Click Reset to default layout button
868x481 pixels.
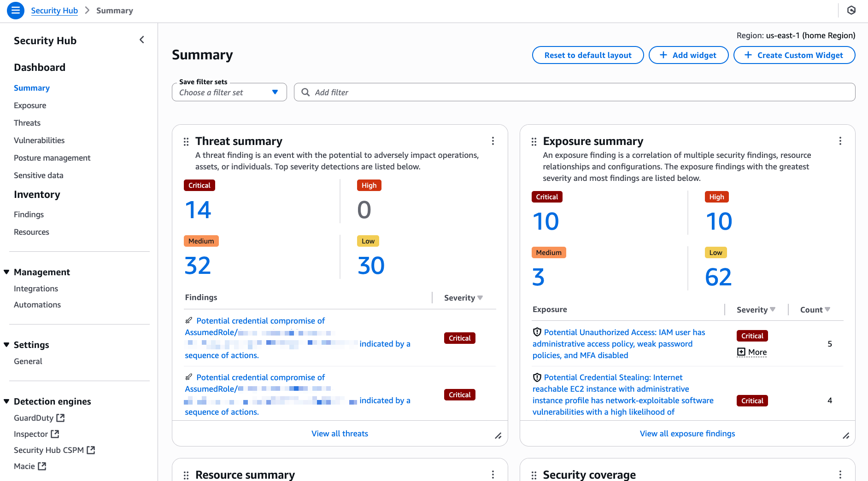coord(587,55)
